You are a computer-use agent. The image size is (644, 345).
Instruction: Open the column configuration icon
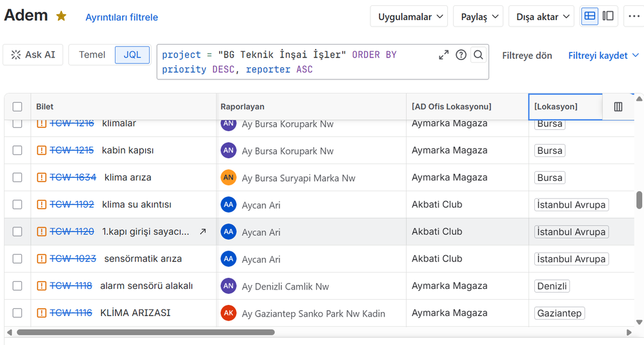pos(618,107)
